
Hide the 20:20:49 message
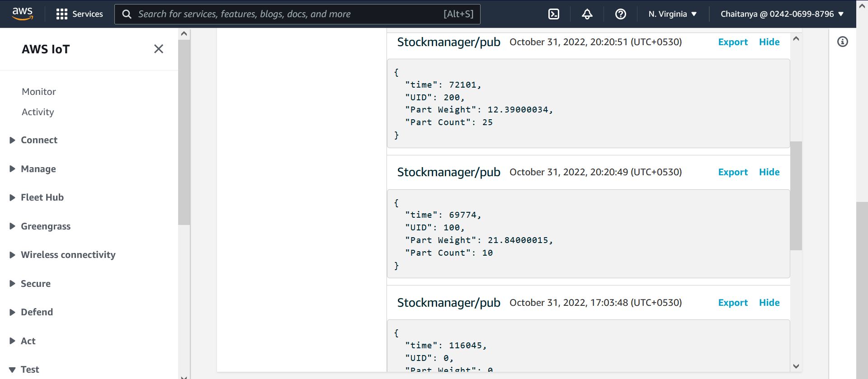pos(769,172)
